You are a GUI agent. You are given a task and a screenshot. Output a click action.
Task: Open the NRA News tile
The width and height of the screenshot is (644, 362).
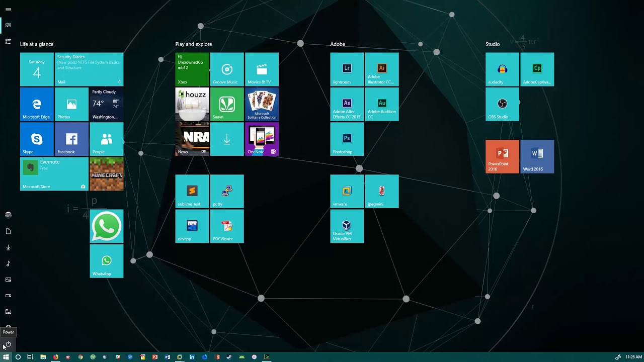pyautogui.click(x=192, y=139)
